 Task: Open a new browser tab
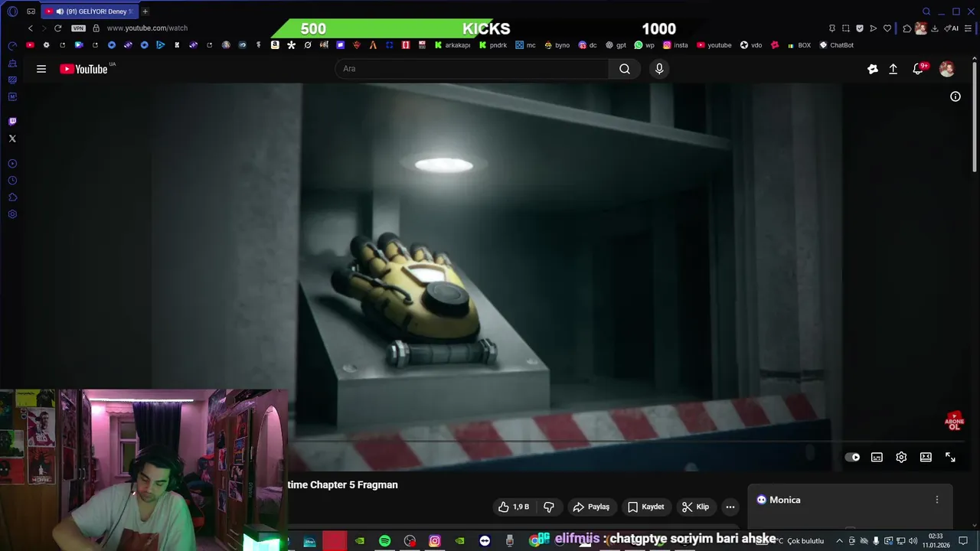click(145, 11)
